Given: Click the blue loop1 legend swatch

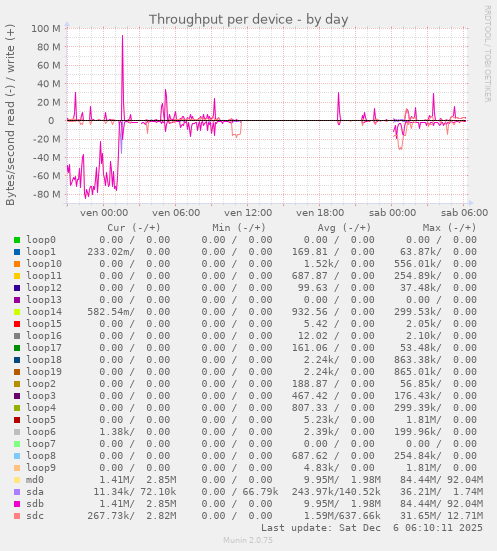Looking at the screenshot, I should (17, 252).
